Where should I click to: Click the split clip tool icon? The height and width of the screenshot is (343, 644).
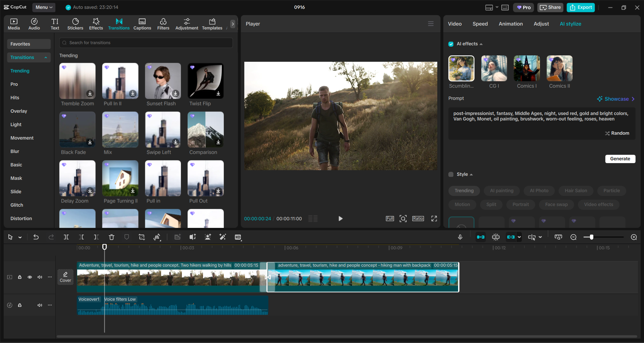tap(66, 237)
